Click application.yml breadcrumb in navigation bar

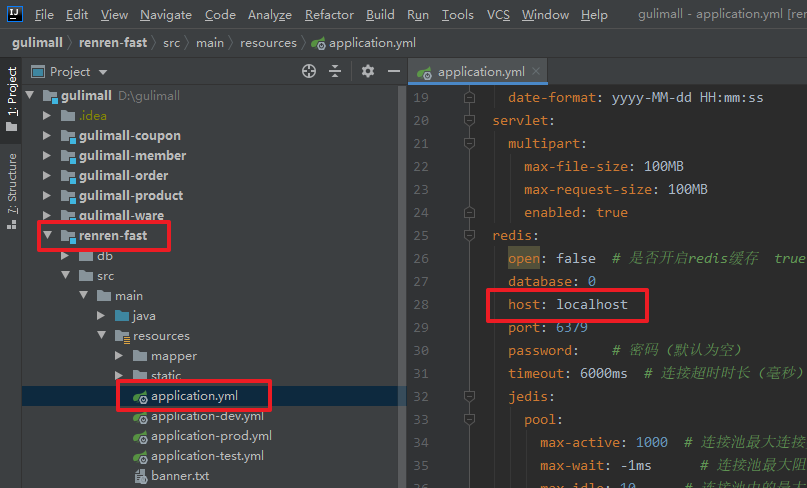[x=363, y=43]
